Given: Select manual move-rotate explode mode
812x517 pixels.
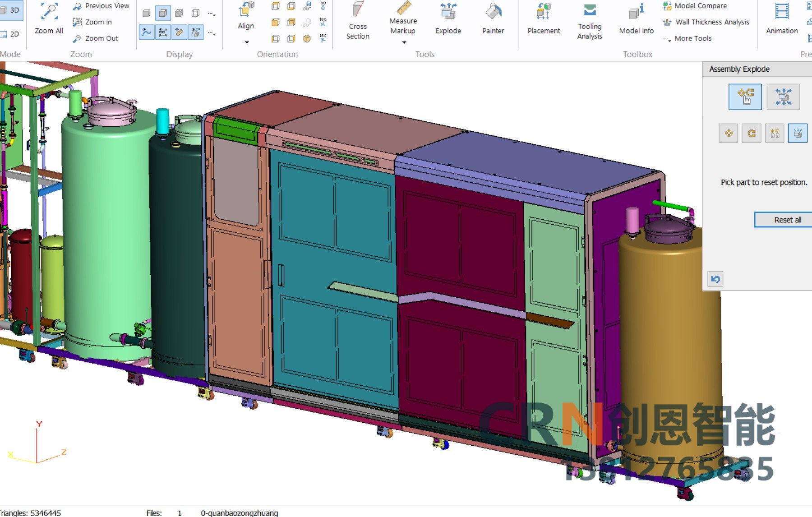Looking at the screenshot, I should click(x=745, y=97).
